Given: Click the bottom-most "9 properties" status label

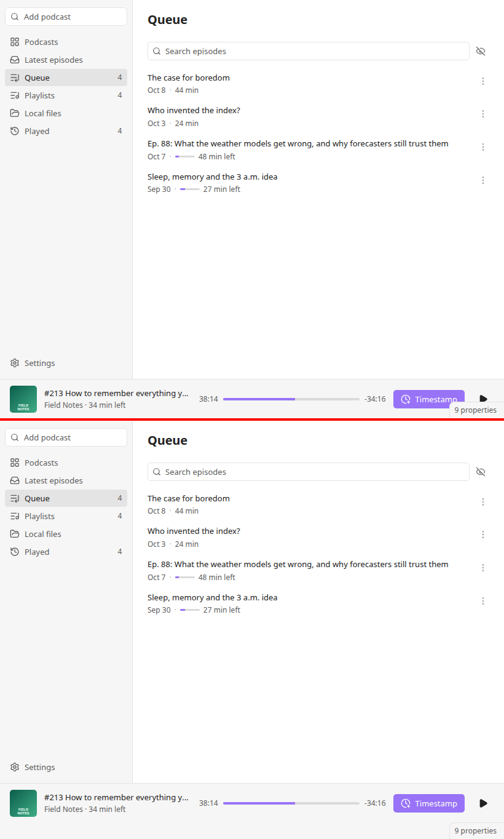Looking at the screenshot, I should point(476,830).
